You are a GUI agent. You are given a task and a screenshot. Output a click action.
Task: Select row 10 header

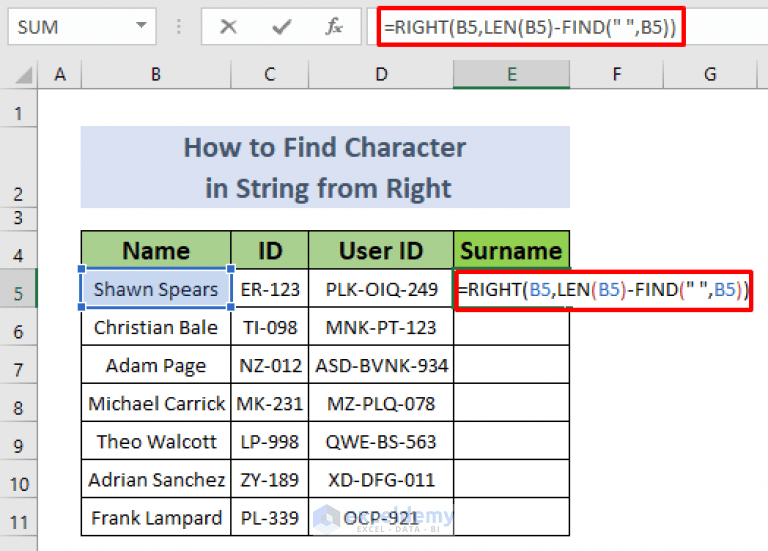point(19,479)
